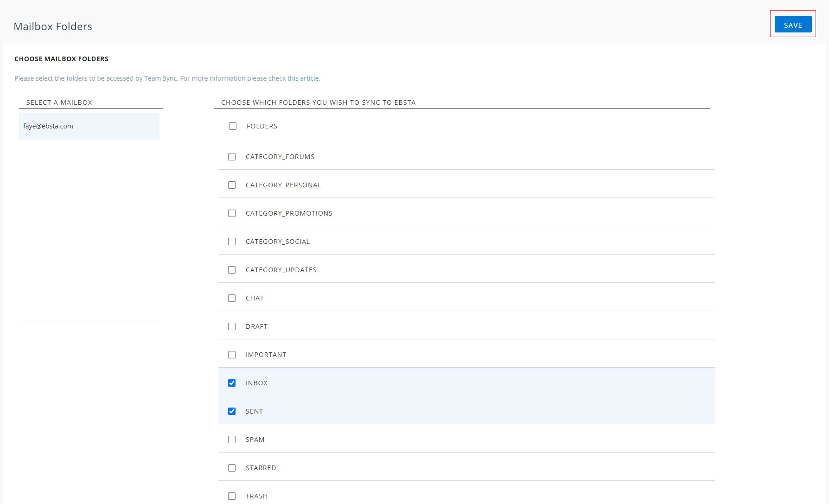The width and height of the screenshot is (829, 504).
Task: Check the CATEGORY_PERSONAL folder box
Action: point(232,185)
